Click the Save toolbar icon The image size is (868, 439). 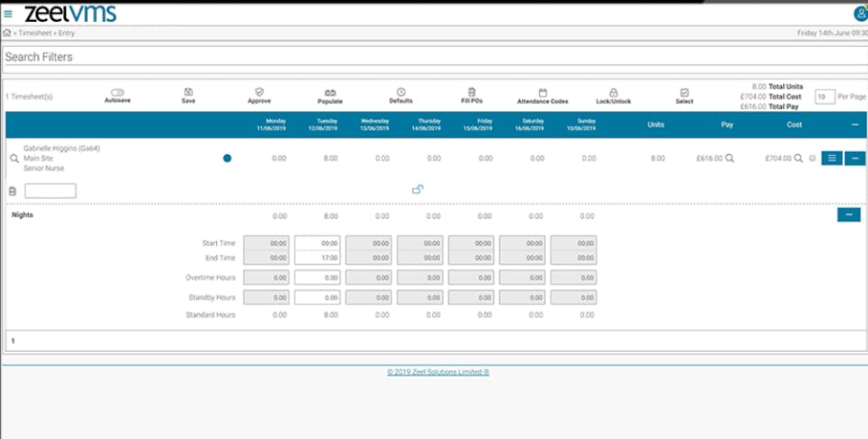[188, 92]
